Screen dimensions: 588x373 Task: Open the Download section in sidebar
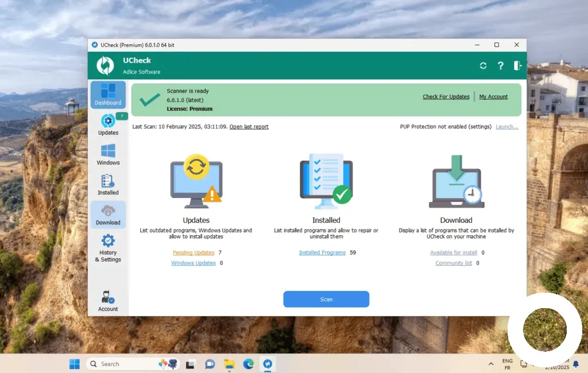[108, 215]
